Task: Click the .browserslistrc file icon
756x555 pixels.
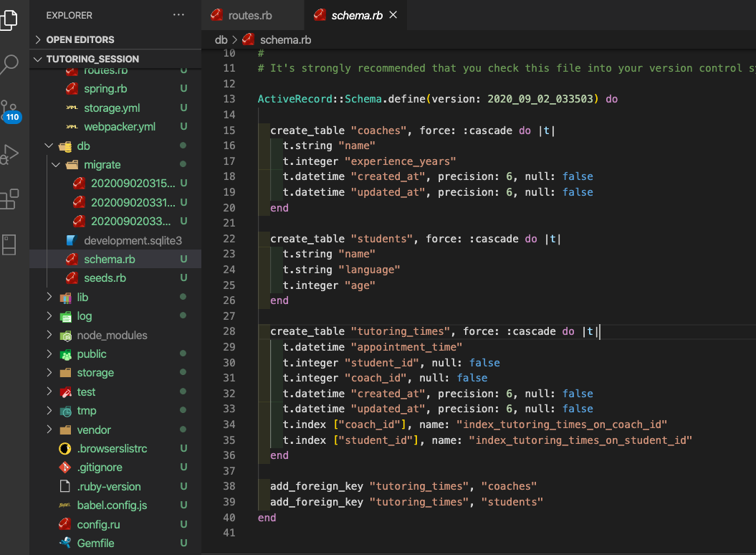Action: [x=63, y=448]
